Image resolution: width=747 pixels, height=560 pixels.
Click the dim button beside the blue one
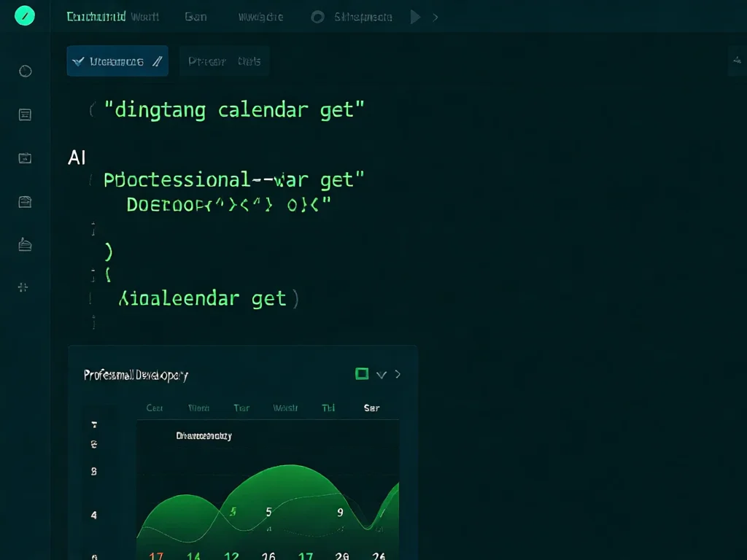225,61
